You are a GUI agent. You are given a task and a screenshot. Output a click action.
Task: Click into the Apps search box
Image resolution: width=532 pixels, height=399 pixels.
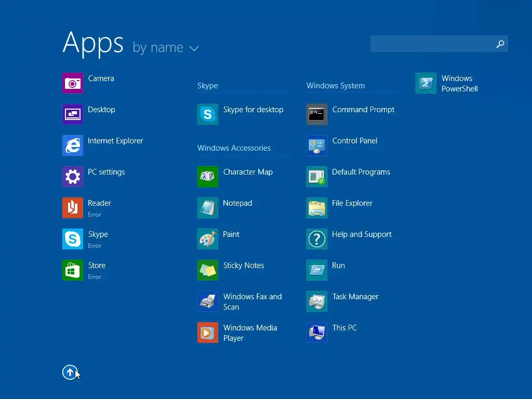click(x=439, y=44)
